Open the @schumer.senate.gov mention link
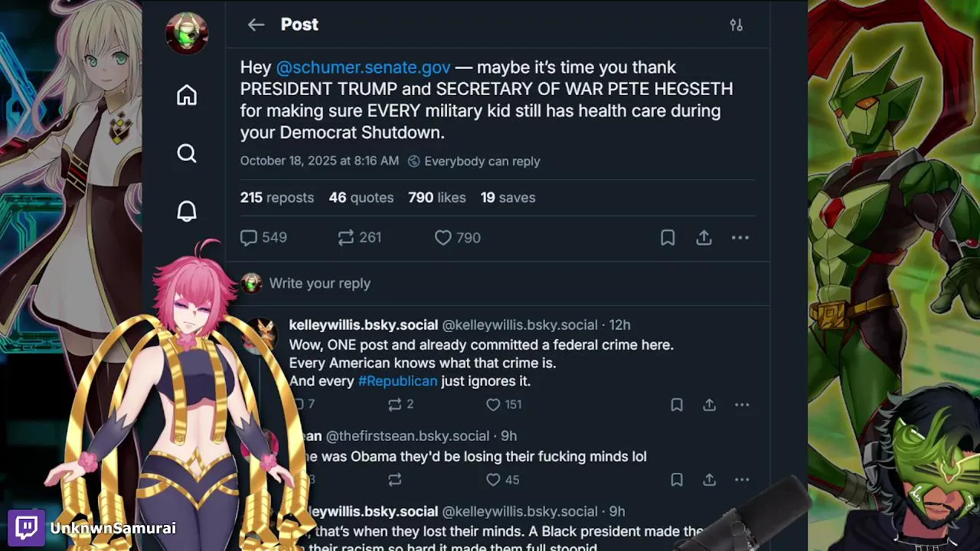This screenshot has width=980, height=551. point(363,67)
